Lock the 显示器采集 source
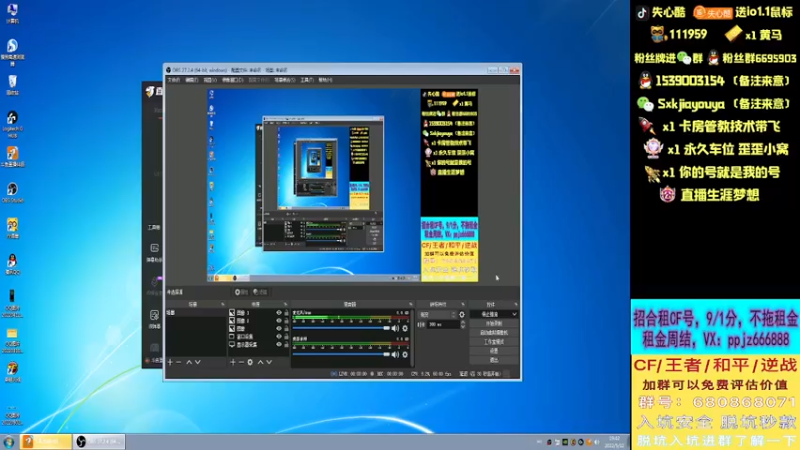The height and width of the screenshot is (450, 800). click(287, 344)
